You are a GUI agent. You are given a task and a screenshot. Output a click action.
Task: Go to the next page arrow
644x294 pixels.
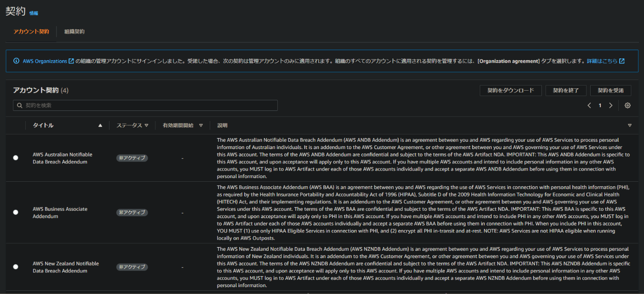(x=610, y=105)
